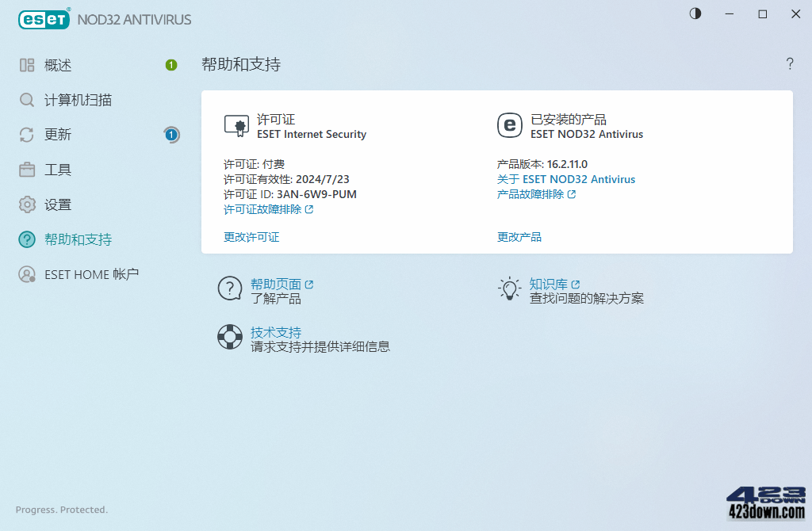Open the 帮助页面 external help link

(277, 284)
